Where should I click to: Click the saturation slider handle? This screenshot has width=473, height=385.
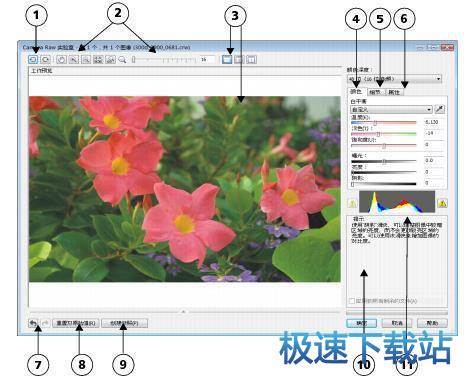(x=384, y=146)
